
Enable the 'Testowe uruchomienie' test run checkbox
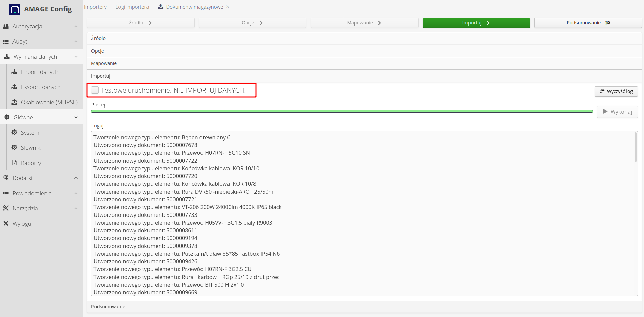[95, 90]
